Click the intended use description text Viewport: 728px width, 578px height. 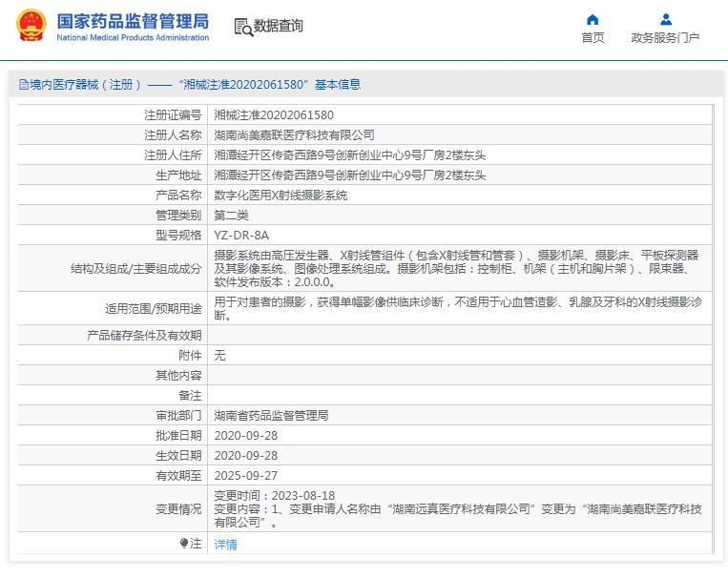click(x=458, y=309)
